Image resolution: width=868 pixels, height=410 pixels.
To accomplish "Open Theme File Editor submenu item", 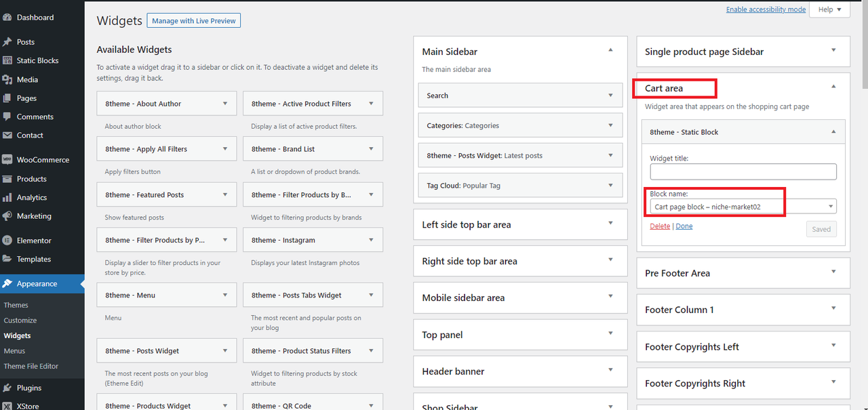I will click(x=31, y=366).
